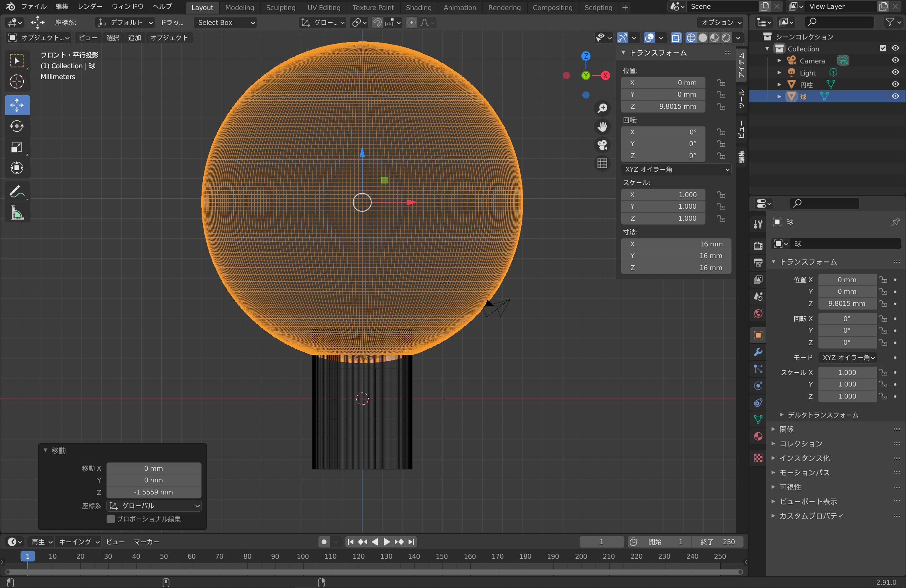Hide the Camera object in outliner
Viewport: 906px width, 588px height.
tap(895, 60)
